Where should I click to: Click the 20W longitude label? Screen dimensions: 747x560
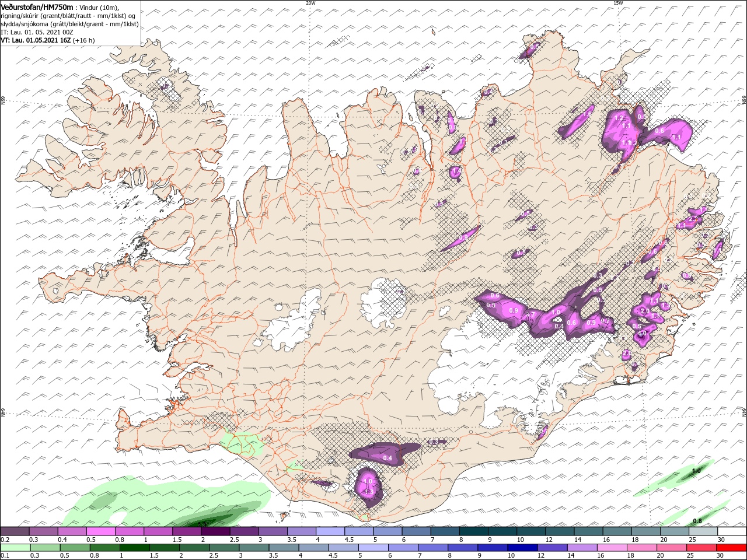pyautogui.click(x=310, y=3)
